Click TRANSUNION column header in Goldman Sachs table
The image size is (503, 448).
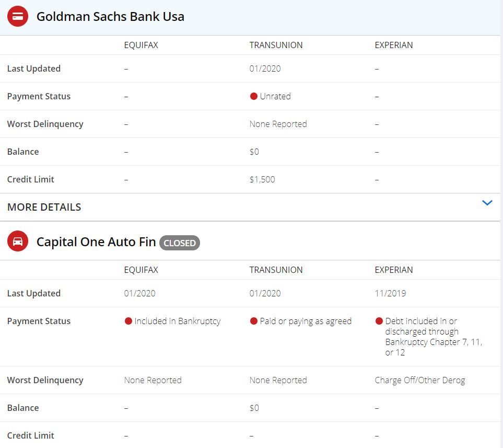pyautogui.click(x=276, y=45)
